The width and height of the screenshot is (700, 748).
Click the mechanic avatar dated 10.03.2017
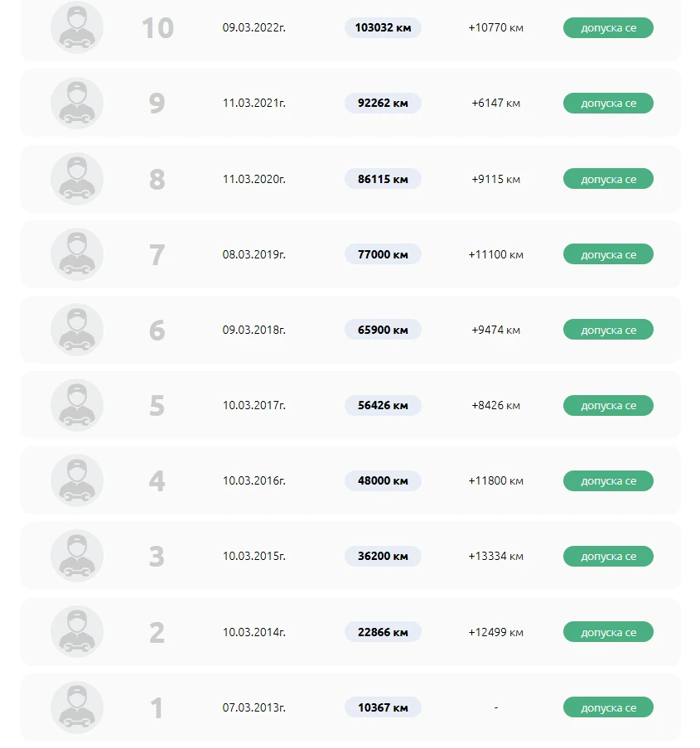77,405
